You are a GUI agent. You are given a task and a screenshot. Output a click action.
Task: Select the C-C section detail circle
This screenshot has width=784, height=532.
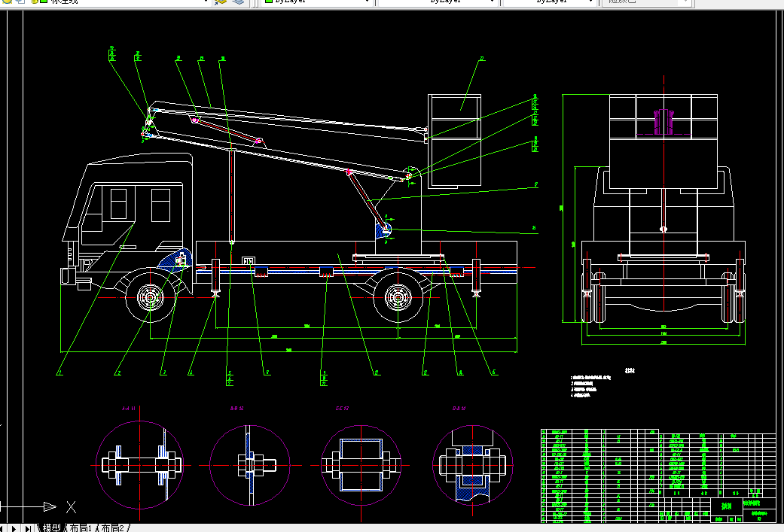[x=361, y=465]
